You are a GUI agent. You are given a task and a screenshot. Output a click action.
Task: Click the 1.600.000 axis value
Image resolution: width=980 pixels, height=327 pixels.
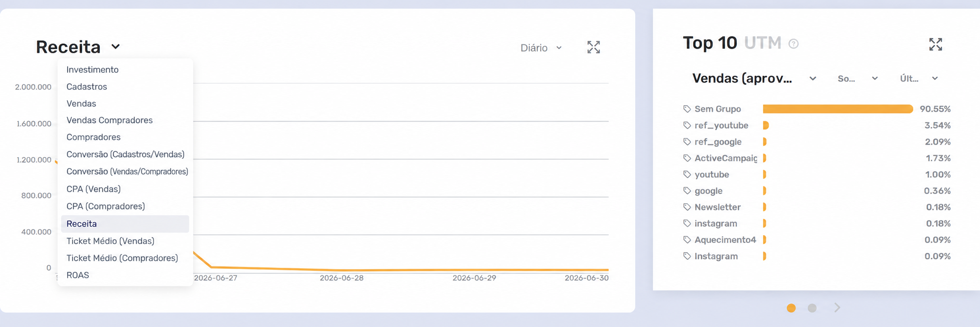[34, 123]
